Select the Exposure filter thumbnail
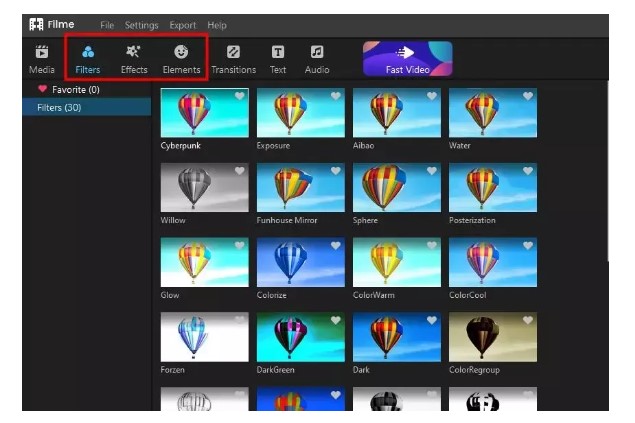Screen dimensions: 635x423 click(300, 113)
